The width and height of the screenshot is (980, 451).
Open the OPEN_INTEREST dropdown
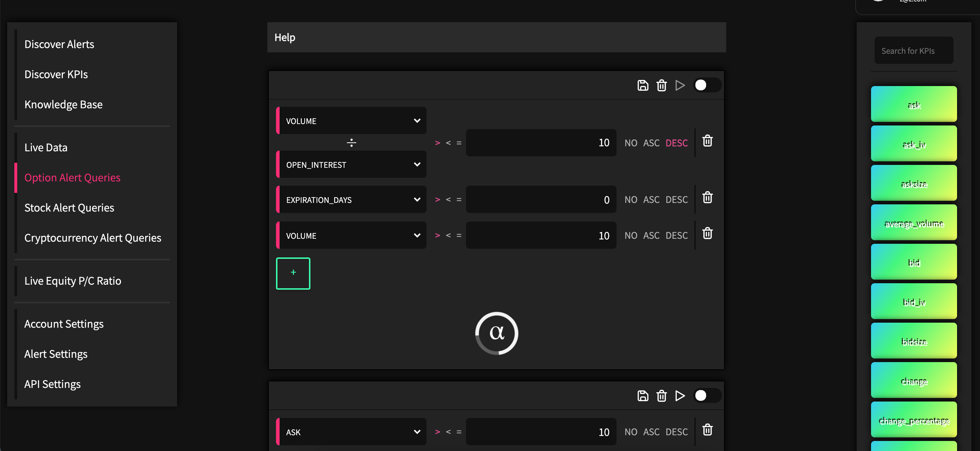click(x=351, y=165)
